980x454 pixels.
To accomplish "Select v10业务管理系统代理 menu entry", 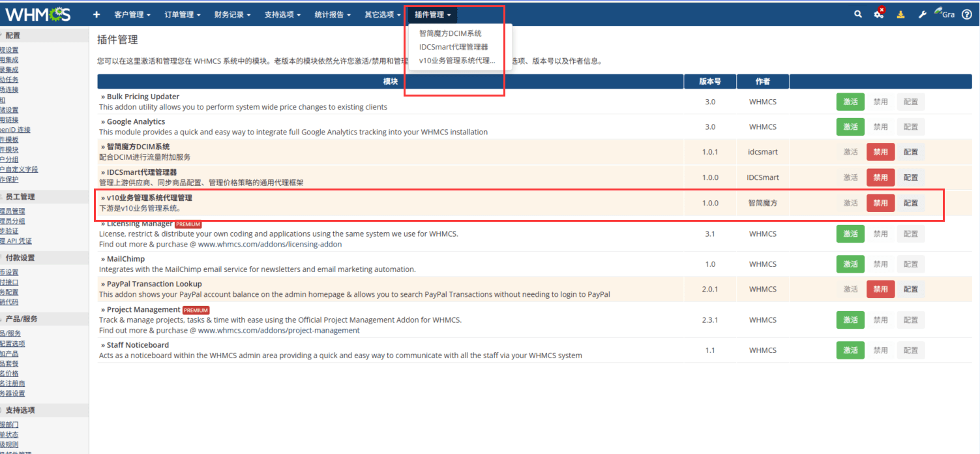I will click(457, 61).
